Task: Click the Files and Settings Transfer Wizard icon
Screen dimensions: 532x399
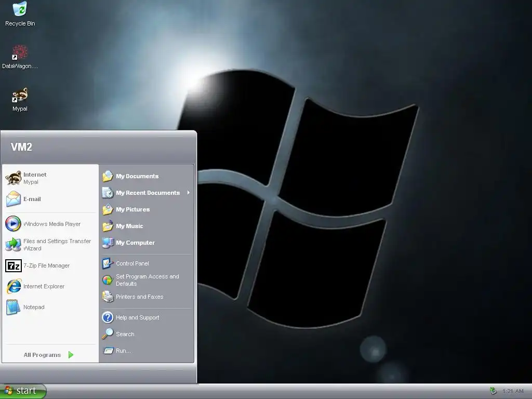Action: (13, 244)
